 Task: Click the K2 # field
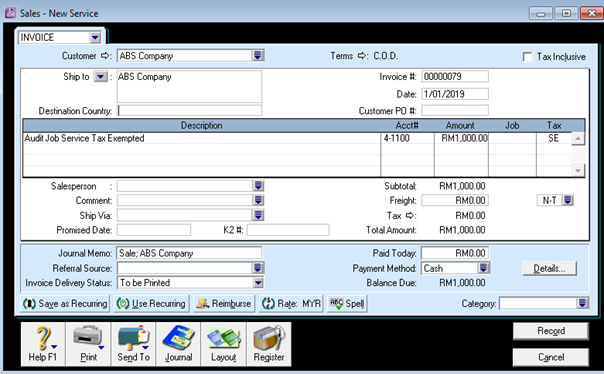(288, 230)
